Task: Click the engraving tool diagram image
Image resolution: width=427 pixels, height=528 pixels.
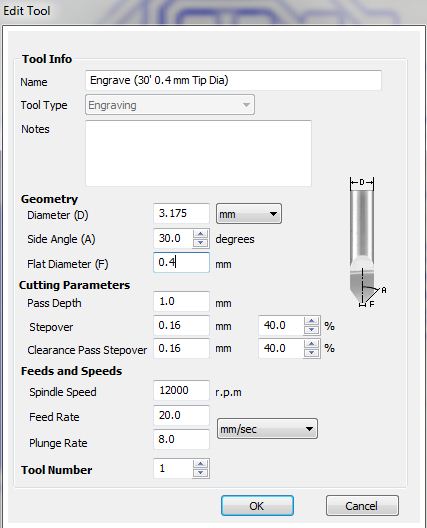Action: [x=366, y=242]
